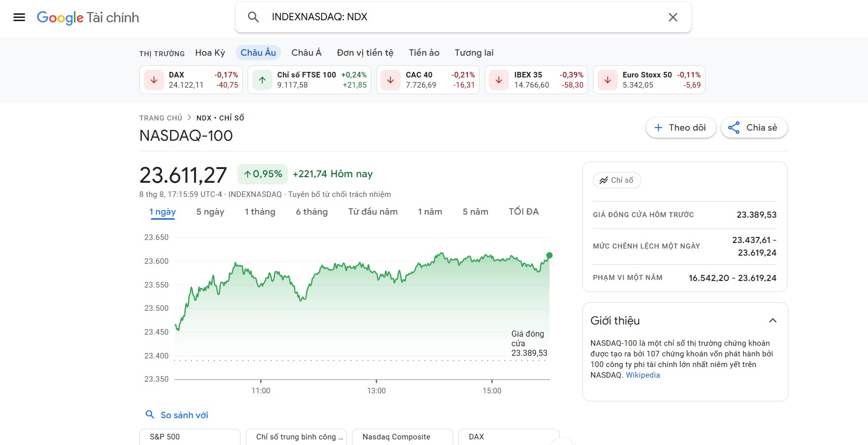This screenshot has height=445, width=868.
Task: Click the search magnifier icon
Action: tap(253, 17)
